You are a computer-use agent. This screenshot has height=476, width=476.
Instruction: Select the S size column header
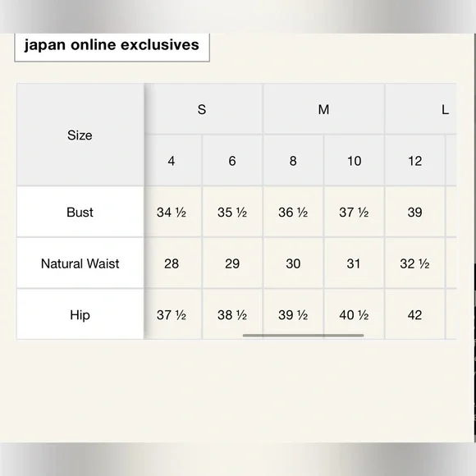(x=202, y=109)
